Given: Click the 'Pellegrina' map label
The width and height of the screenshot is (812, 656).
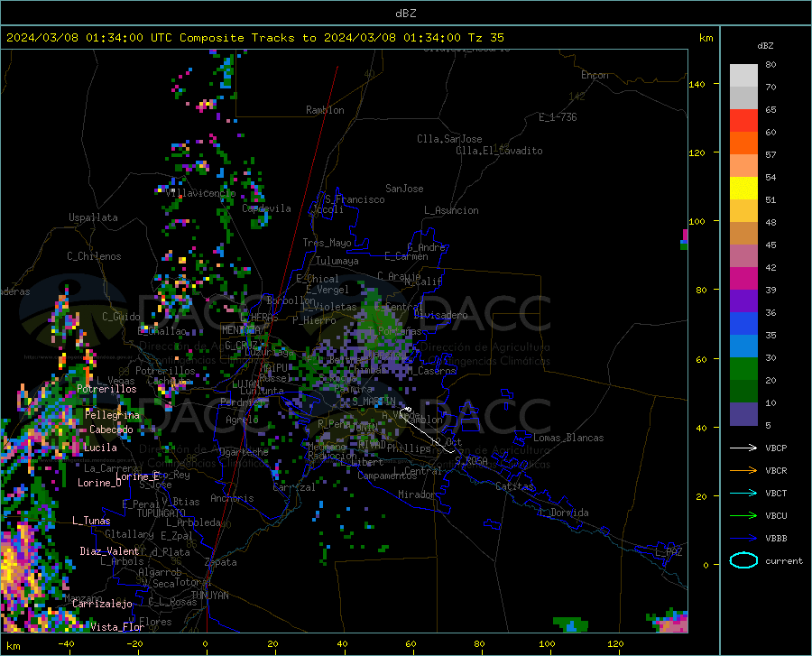Looking at the screenshot, I should 113,415.
